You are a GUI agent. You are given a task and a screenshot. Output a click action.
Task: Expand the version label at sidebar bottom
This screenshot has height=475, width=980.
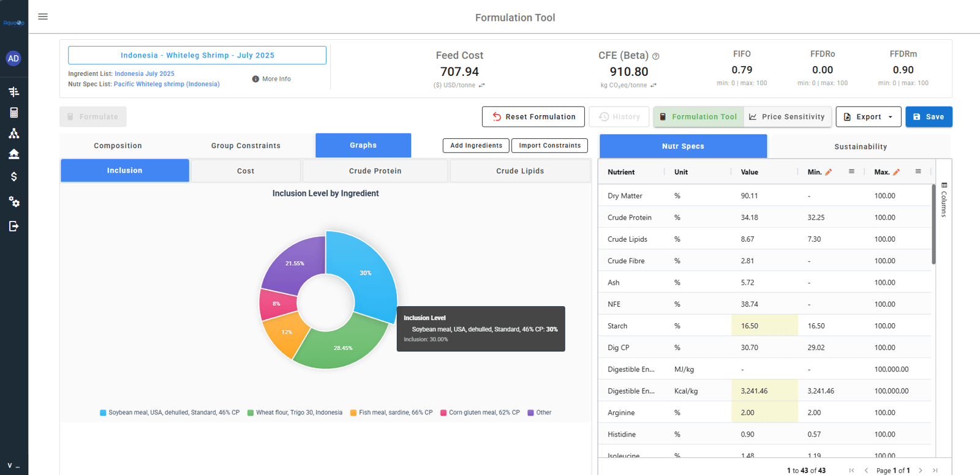point(13,466)
